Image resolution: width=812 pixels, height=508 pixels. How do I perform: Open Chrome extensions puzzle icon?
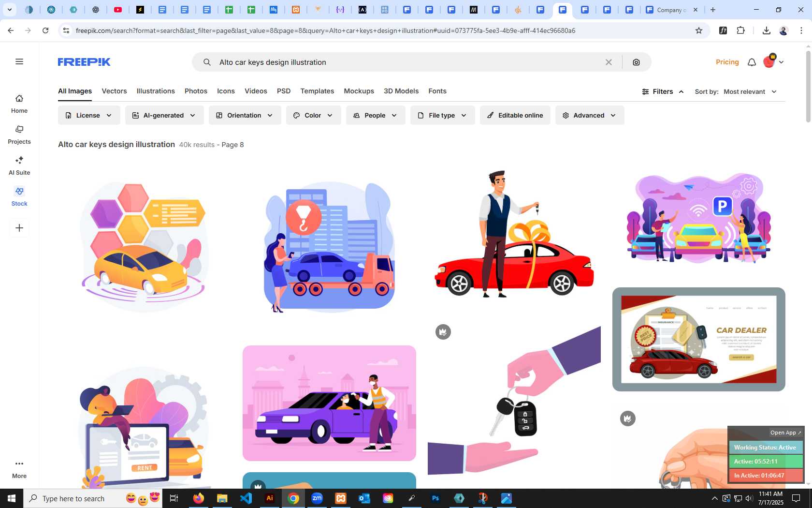click(740, 30)
